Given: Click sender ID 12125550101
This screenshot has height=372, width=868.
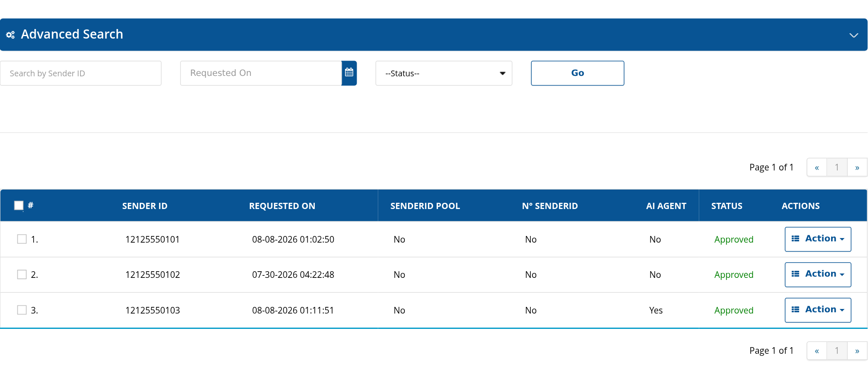Looking at the screenshot, I should 152,239.
